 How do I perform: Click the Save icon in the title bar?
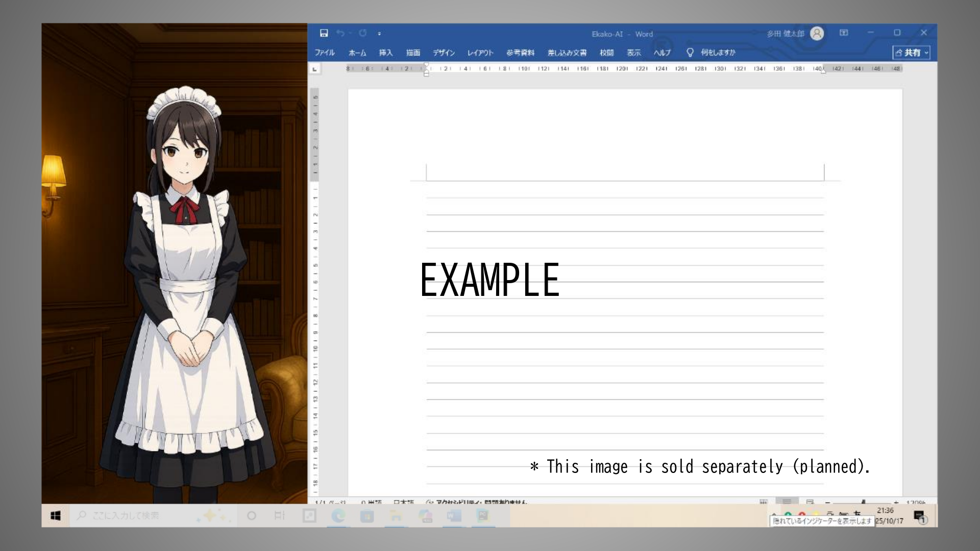[324, 33]
